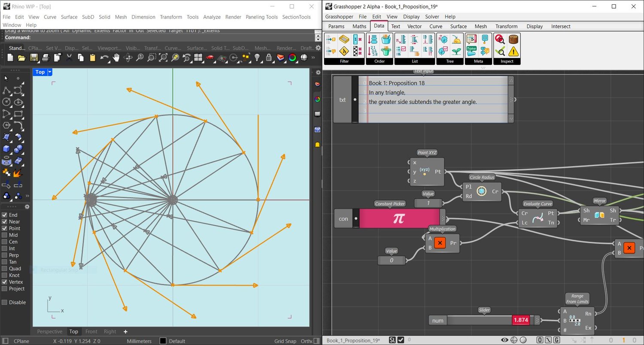Open the Millimeters units selector in status bar
The image size is (644, 345).
[139, 341]
